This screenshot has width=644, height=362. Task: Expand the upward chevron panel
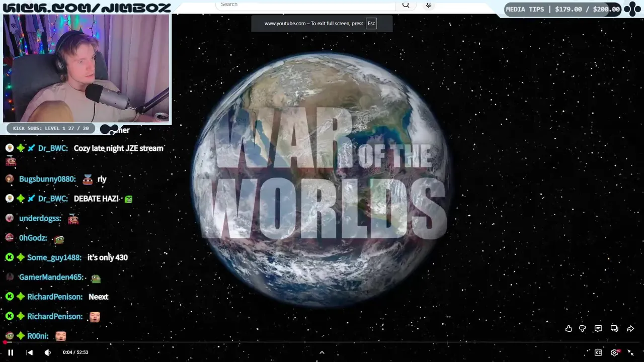[x=322, y=352]
